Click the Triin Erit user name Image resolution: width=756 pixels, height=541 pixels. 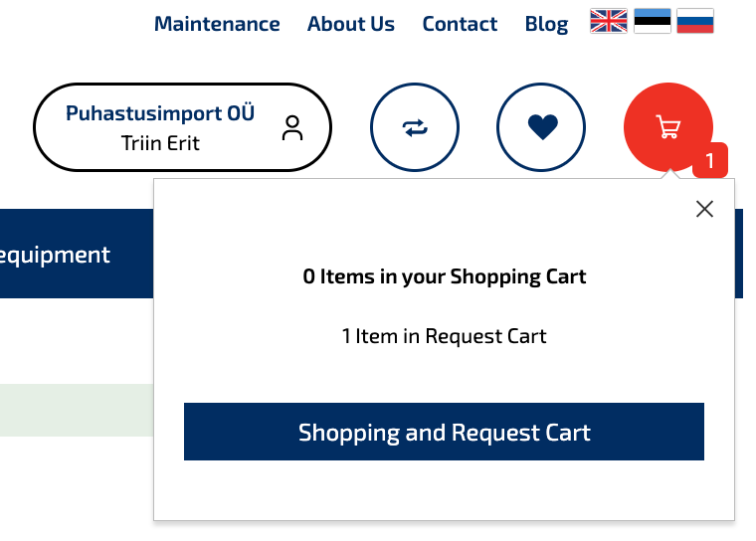160,143
